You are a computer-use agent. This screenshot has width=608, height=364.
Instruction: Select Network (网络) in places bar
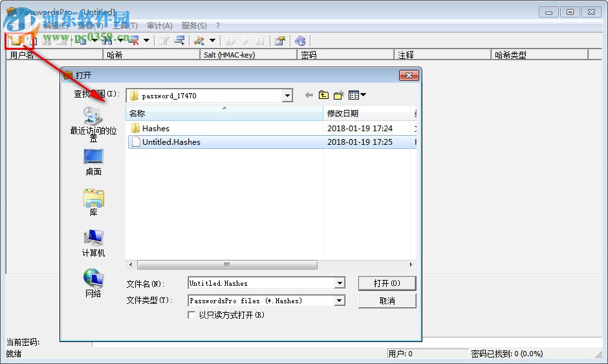[93, 283]
